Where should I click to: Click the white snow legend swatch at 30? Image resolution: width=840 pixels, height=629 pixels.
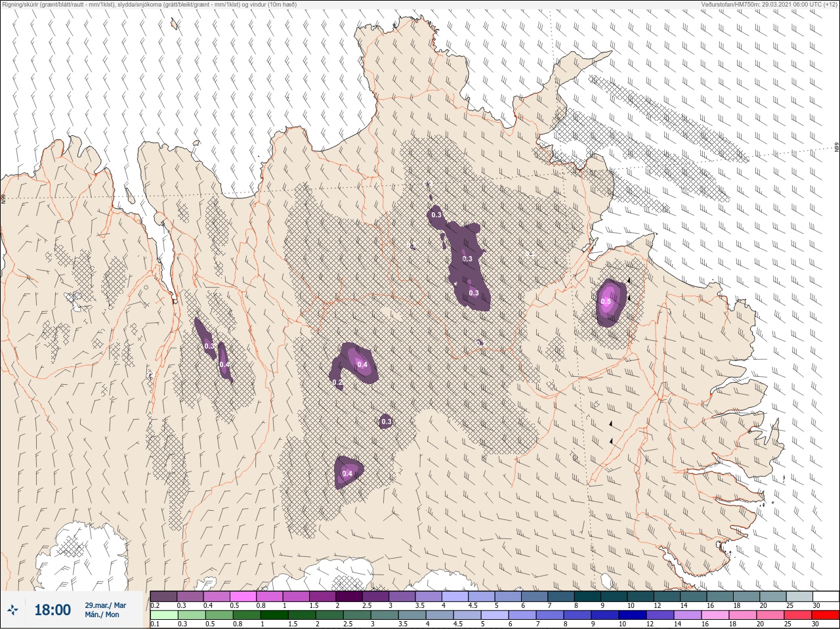click(x=826, y=596)
